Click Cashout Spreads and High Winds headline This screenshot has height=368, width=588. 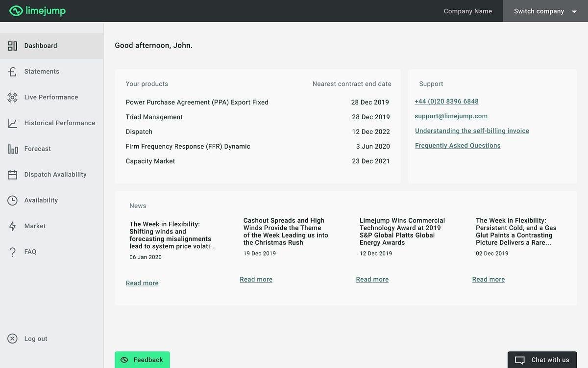point(286,232)
